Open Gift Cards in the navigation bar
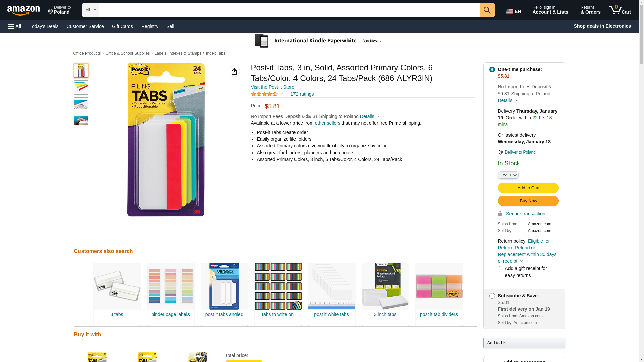The image size is (644, 362). pyautogui.click(x=122, y=26)
